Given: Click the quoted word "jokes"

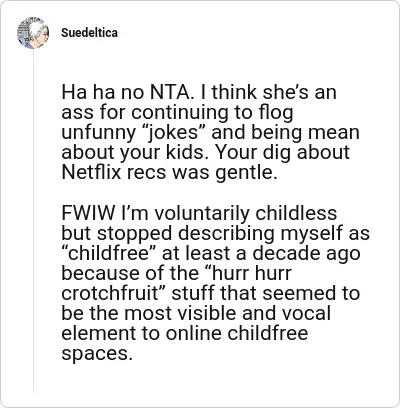Looking at the screenshot, I should (x=172, y=133).
